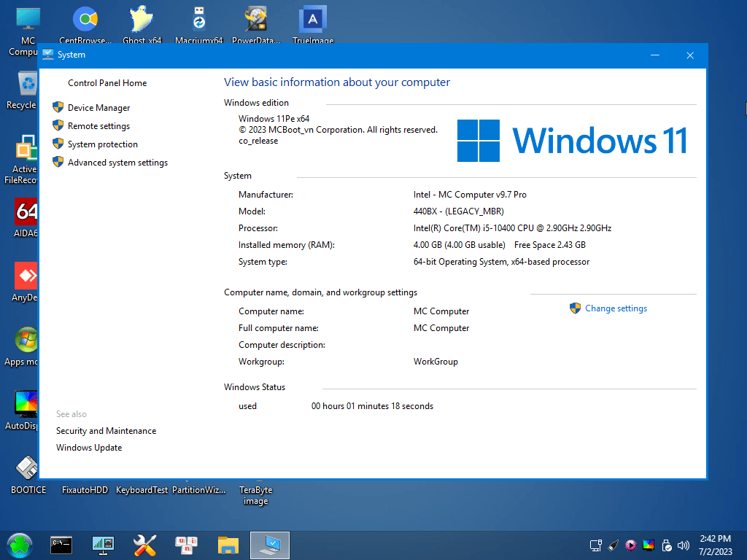Open Device Manager link
This screenshot has width=747, height=560.
click(x=98, y=108)
